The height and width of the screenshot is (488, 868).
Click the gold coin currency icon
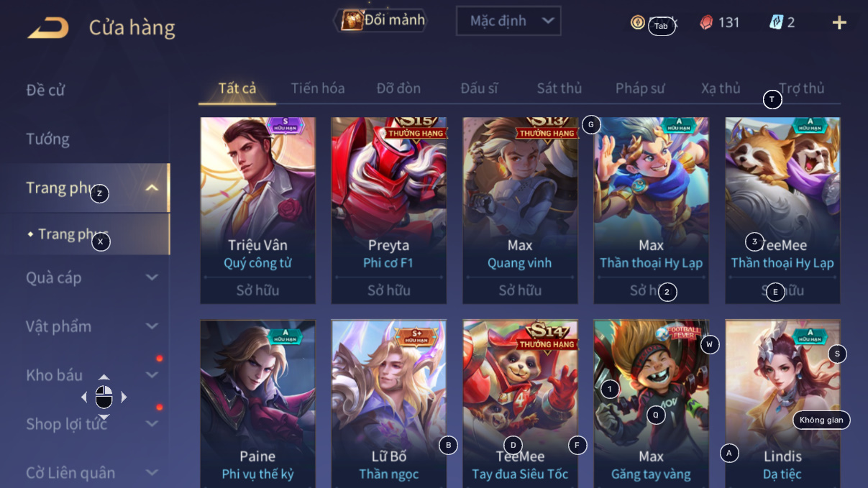click(637, 22)
